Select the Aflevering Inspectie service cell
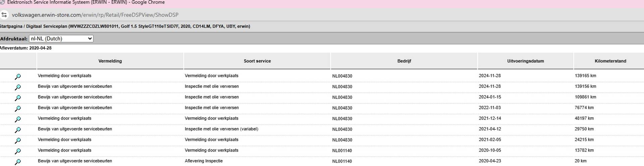Image resolution: width=644 pixels, height=166 pixels. pos(204,161)
